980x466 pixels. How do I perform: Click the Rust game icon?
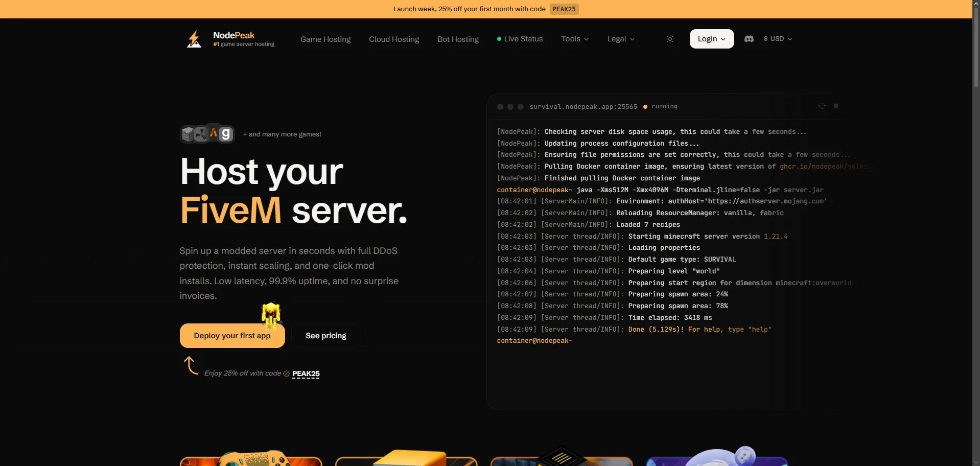coord(200,134)
